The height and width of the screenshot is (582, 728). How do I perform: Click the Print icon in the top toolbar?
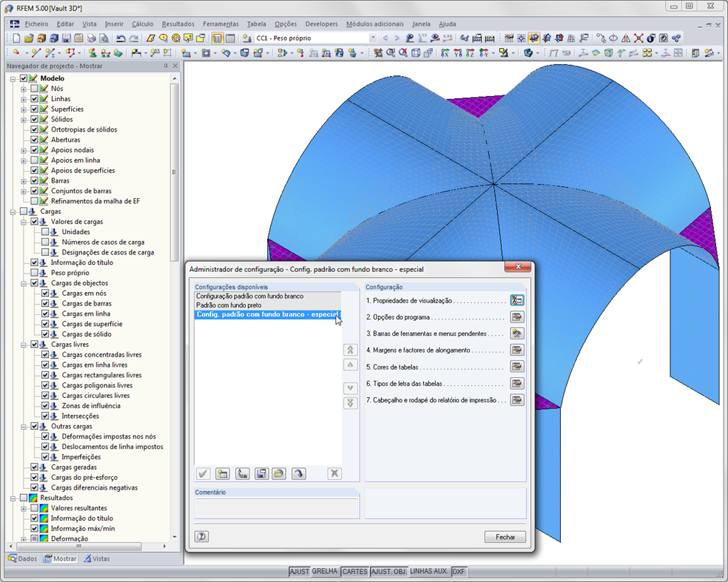pos(92,38)
